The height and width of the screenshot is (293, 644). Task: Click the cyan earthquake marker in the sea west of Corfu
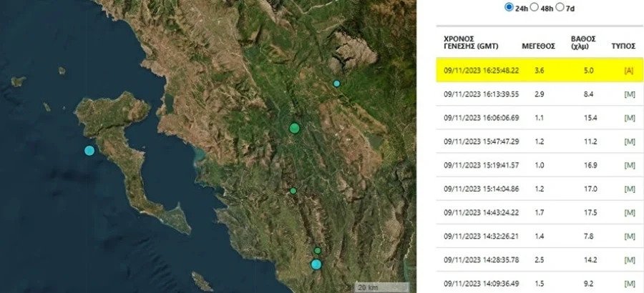(x=89, y=150)
